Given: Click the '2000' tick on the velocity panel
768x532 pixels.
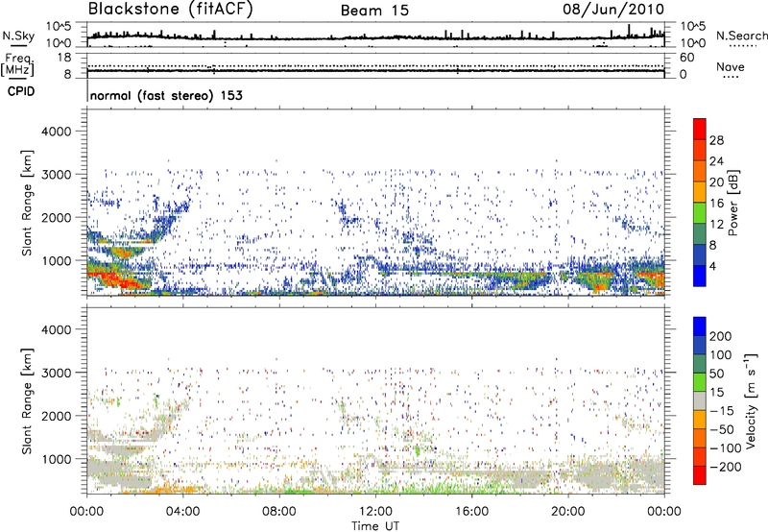Looking at the screenshot, I should coord(56,416).
